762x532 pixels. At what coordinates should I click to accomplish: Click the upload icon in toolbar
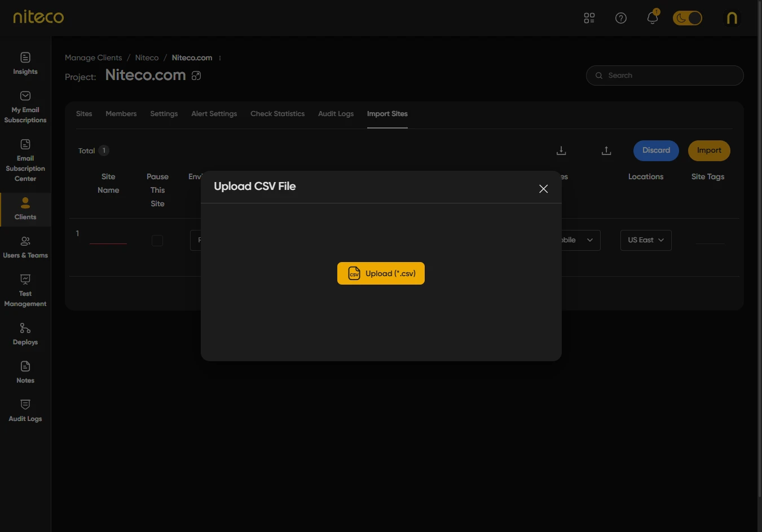tap(606, 150)
